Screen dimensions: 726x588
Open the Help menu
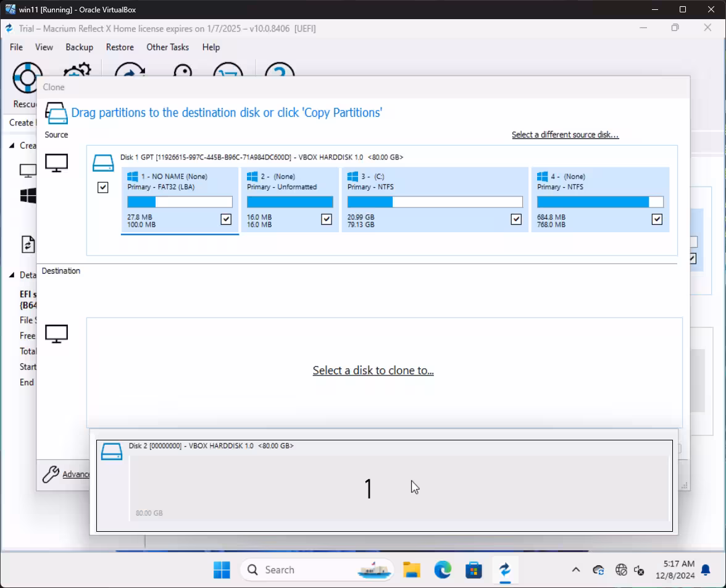[211, 48]
